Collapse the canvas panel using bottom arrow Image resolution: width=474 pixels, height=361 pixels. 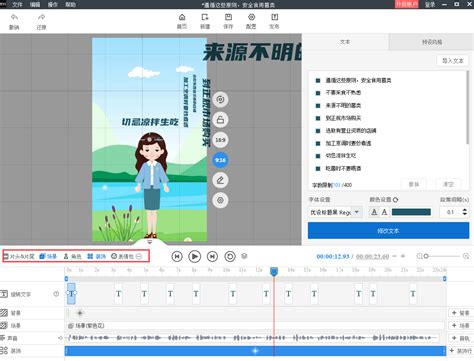pos(150,242)
